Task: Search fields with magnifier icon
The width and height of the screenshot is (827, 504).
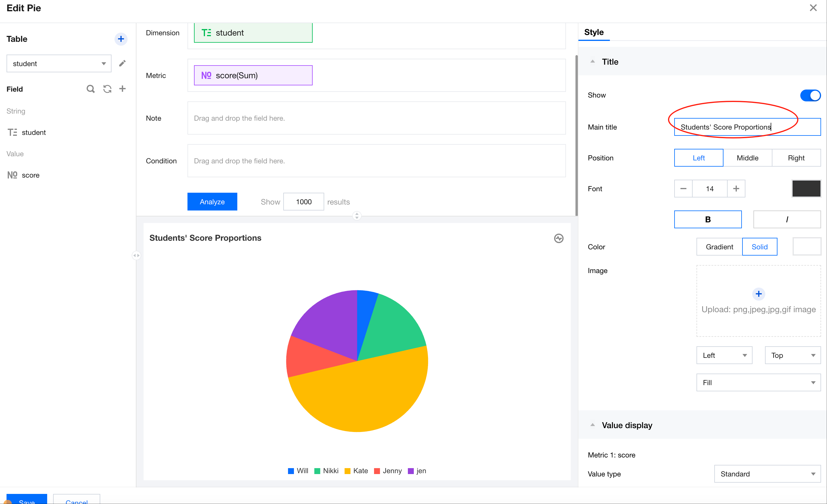Action: click(90, 89)
